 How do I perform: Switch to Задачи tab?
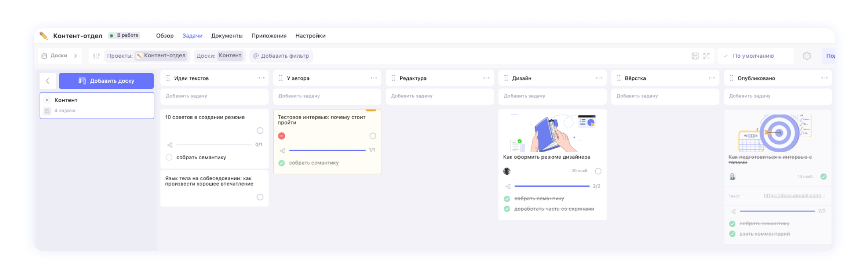(192, 36)
